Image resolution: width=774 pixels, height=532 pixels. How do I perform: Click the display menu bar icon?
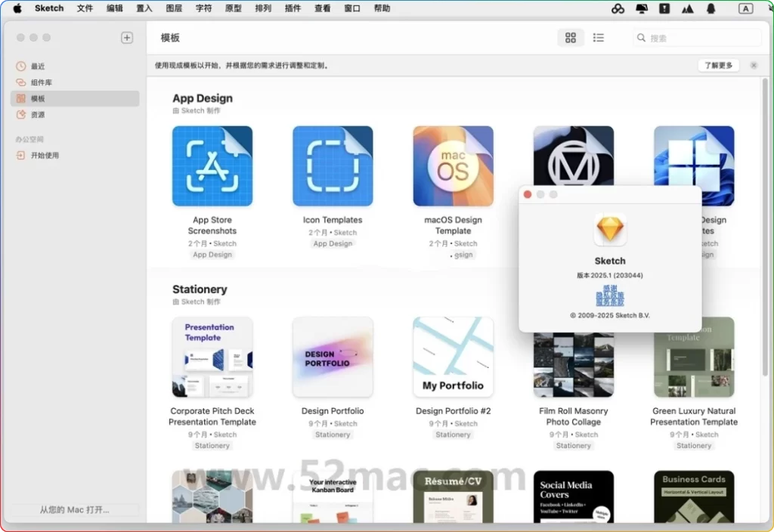tap(641, 8)
